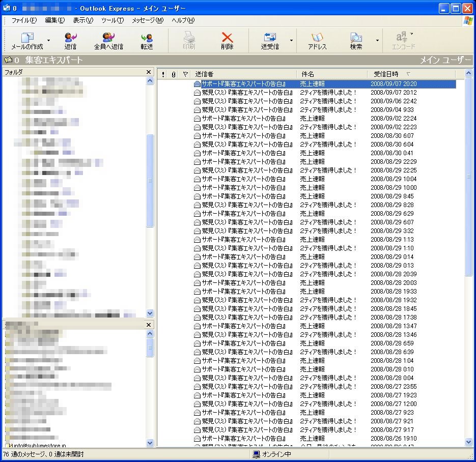The height and width of the screenshot is (462, 476).
Task: Select message received 2008/09/02 22:23
Action: click(x=324, y=127)
